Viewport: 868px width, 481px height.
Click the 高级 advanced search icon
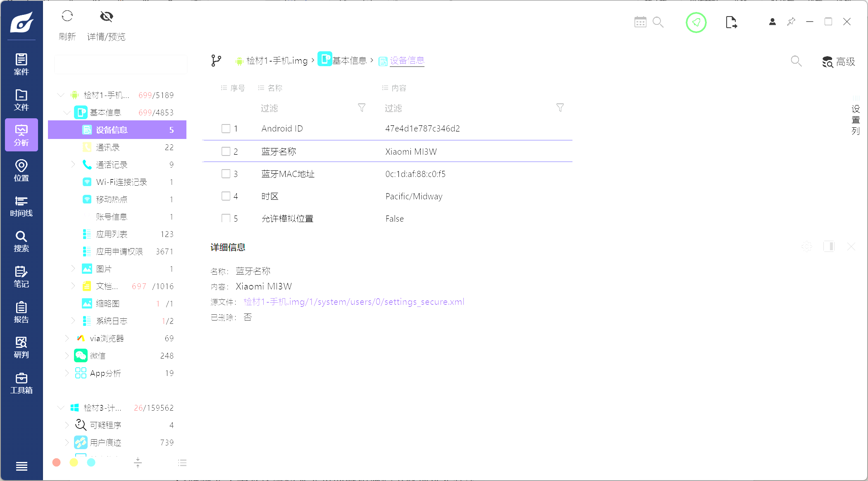827,62
